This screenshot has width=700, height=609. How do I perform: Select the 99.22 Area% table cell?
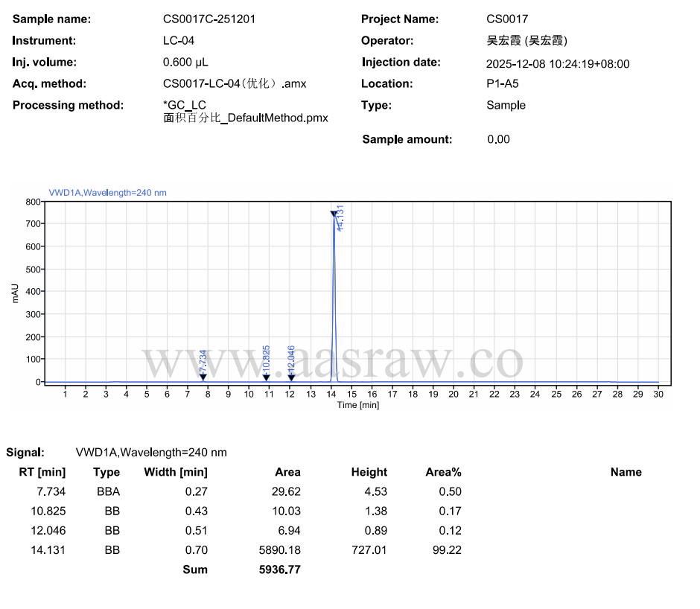pos(448,550)
